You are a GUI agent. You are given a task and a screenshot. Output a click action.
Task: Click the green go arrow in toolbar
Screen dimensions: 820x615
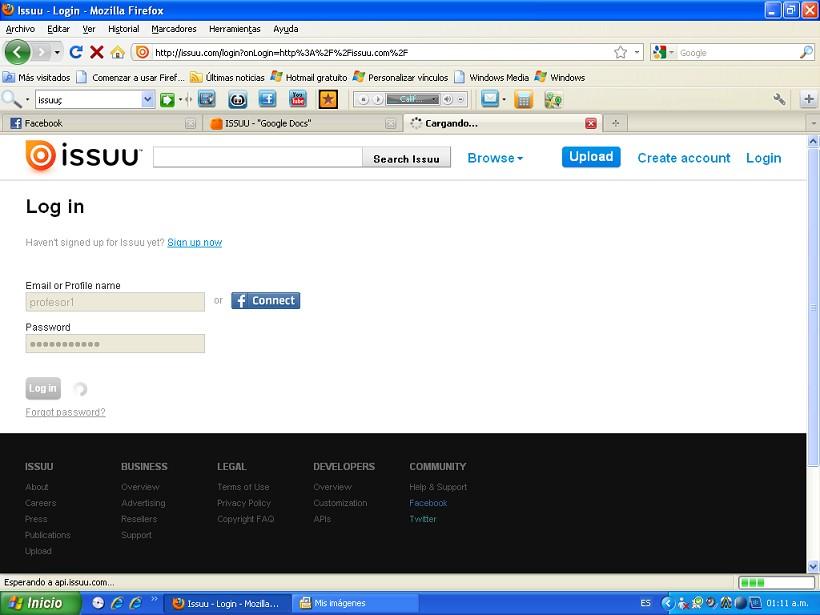[167, 99]
